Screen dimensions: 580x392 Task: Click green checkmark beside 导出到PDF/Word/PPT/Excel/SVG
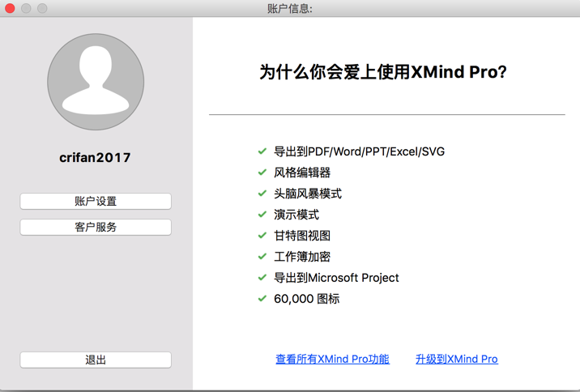(262, 151)
